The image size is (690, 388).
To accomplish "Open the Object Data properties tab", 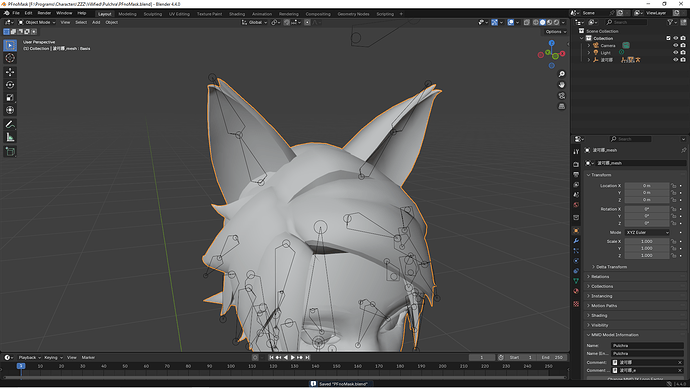I will coord(576,281).
